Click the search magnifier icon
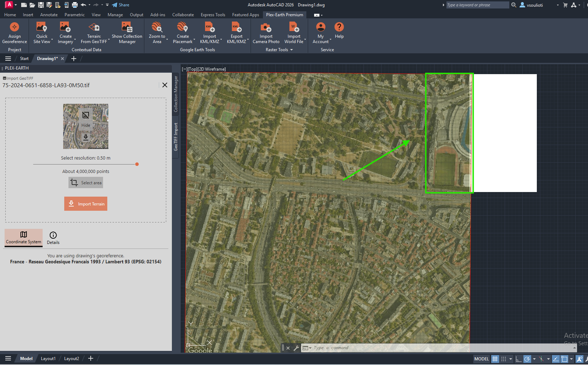This screenshot has width=588, height=365. tap(514, 5)
